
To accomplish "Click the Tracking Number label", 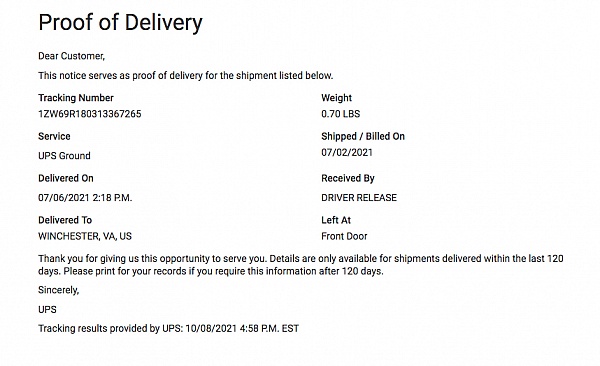I will (76, 98).
